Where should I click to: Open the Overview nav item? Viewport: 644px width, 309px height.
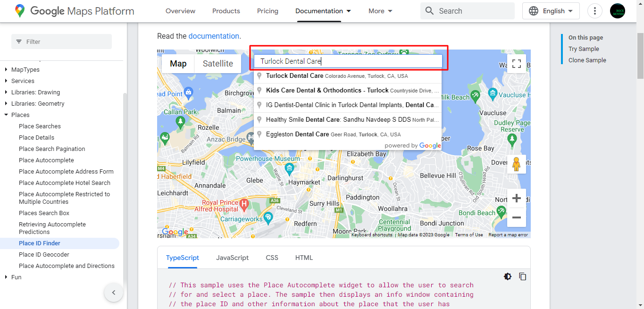181,11
